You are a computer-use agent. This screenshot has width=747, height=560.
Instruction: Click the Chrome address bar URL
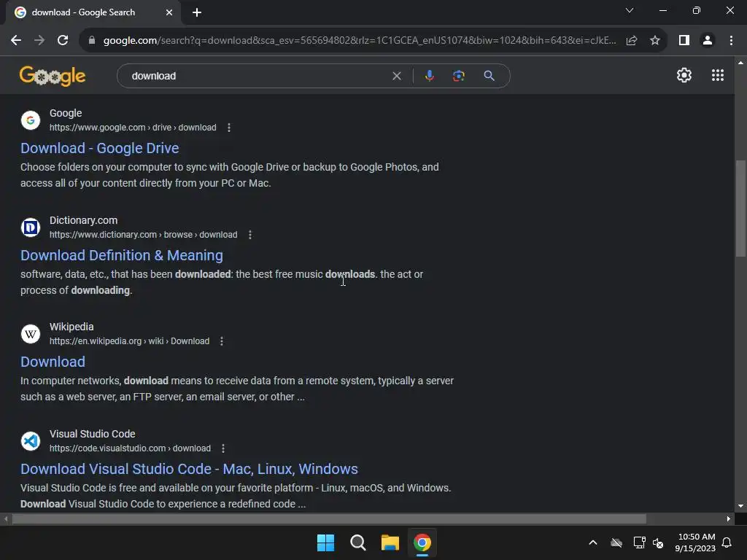(360, 41)
